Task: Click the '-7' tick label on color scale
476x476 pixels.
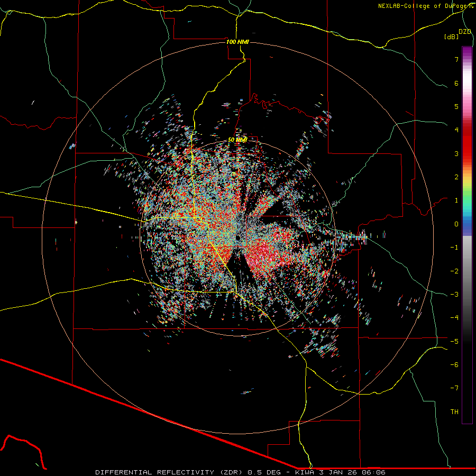Action: (454, 388)
